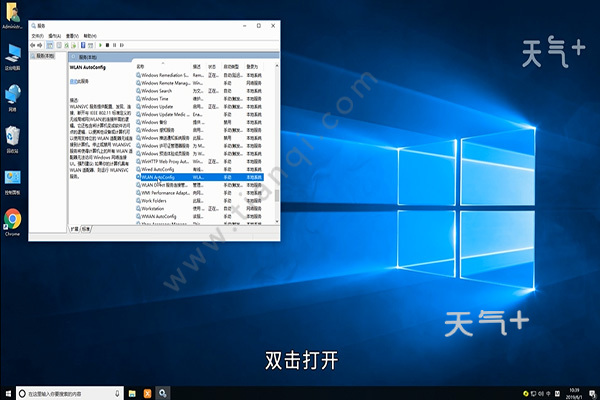Click the blue Help toolbar icon
The image size is (600, 400).
click(83, 45)
